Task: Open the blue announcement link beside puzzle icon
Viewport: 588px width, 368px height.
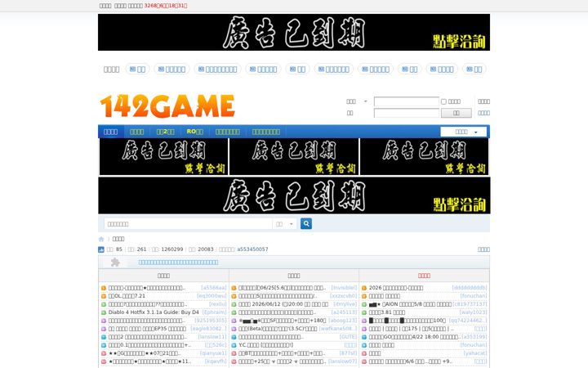Action: pos(178,263)
